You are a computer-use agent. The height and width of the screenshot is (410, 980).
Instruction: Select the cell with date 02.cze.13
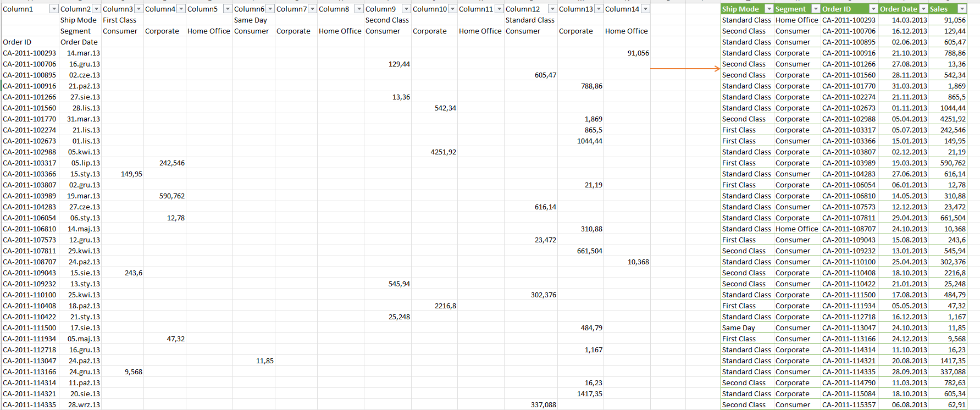80,75
